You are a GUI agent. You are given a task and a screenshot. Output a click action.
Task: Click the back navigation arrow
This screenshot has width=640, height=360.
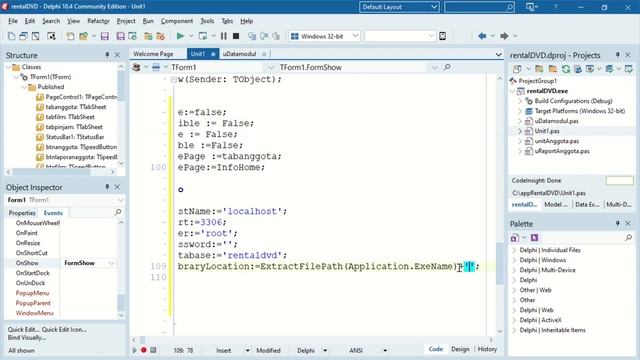[482, 36]
